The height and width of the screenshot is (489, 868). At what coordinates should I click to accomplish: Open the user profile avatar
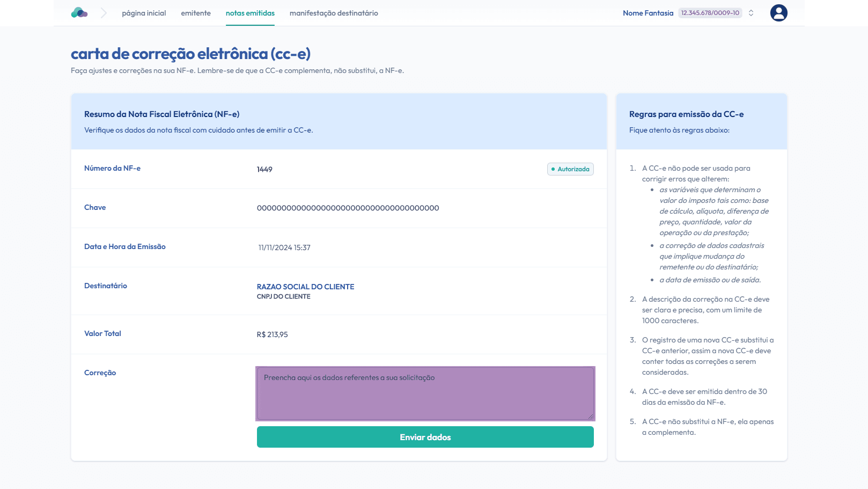pyautogui.click(x=778, y=13)
